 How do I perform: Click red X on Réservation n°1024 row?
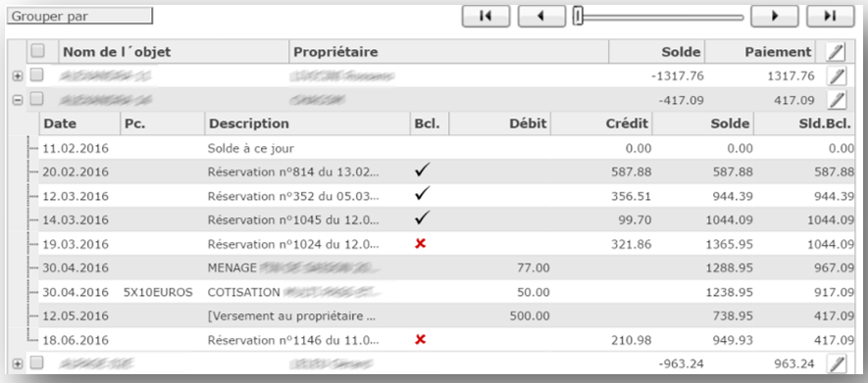(x=420, y=243)
